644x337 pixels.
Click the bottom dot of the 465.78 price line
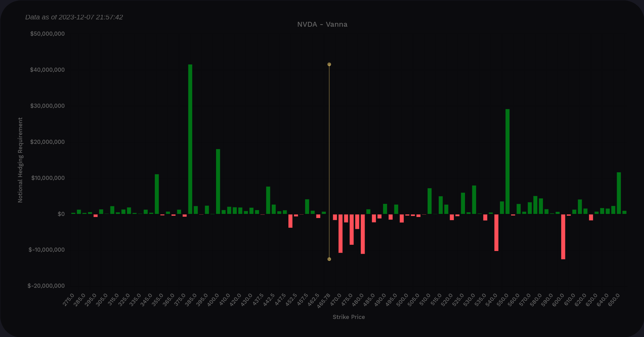point(329,259)
